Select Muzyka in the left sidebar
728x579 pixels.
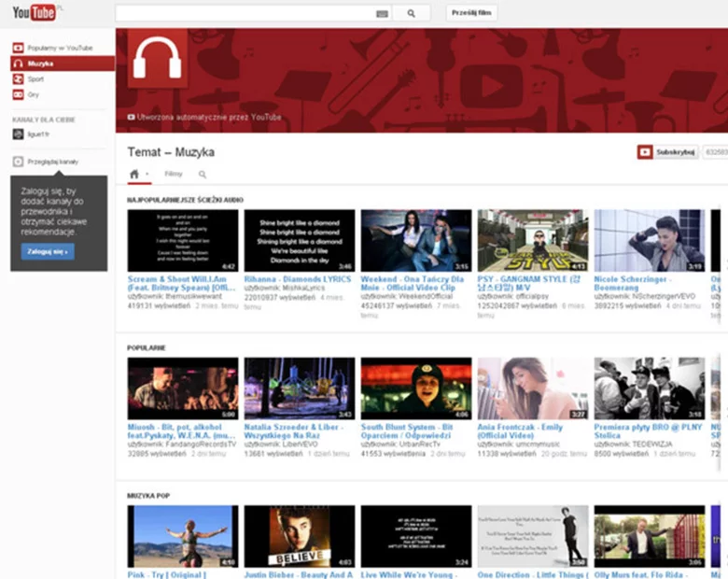[40, 64]
